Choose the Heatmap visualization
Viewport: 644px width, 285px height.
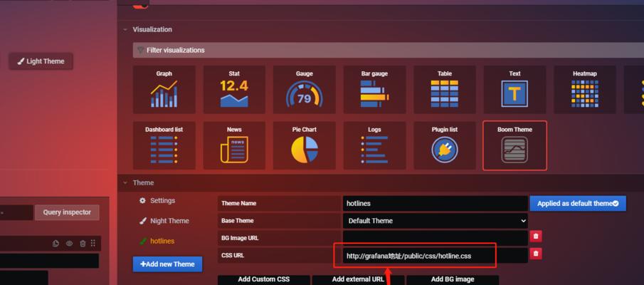click(584, 90)
